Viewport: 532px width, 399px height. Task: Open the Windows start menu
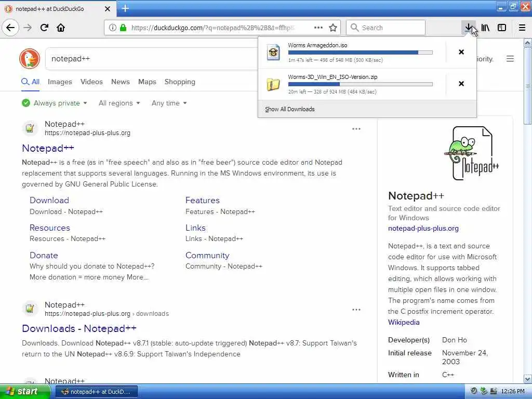pyautogui.click(x=24, y=392)
